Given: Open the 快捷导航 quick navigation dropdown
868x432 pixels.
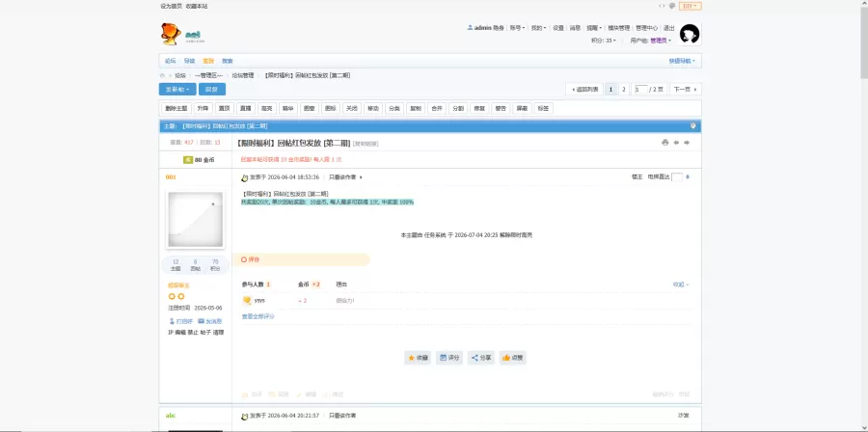Looking at the screenshot, I should click(x=682, y=61).
